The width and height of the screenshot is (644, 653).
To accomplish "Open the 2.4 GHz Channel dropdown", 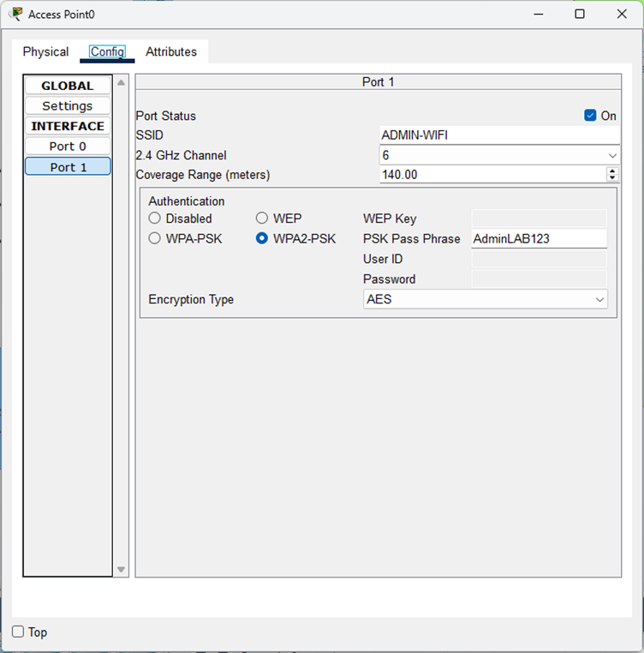I will [x=499, y=155].
